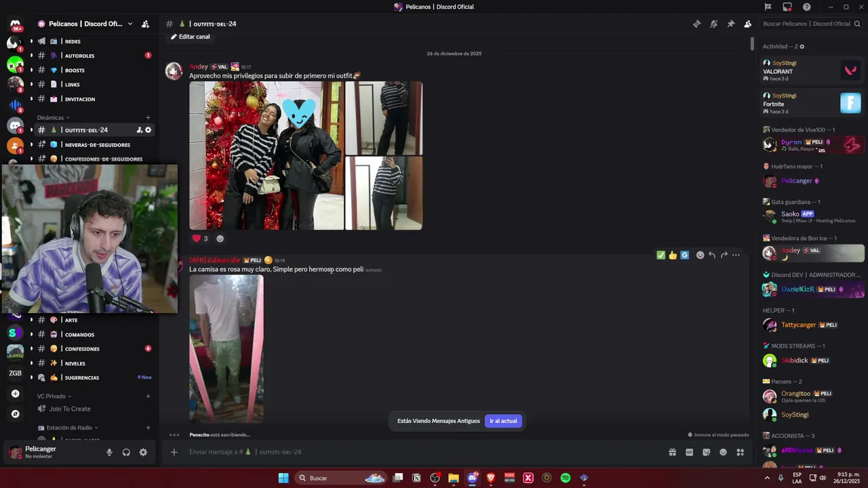React with thumbs up on Eduardo's message
This screenshot has height=488, width=868.
tap(673, 255)
